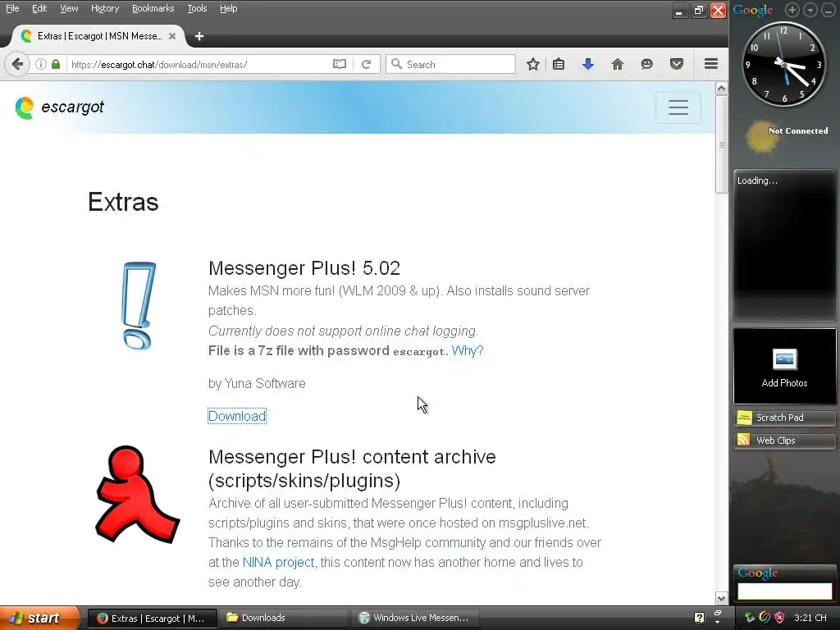The width and height of the screenshot is (840, 630).
Task: Click the Google sidebar add gadget plus
Action: coord(792,10)
